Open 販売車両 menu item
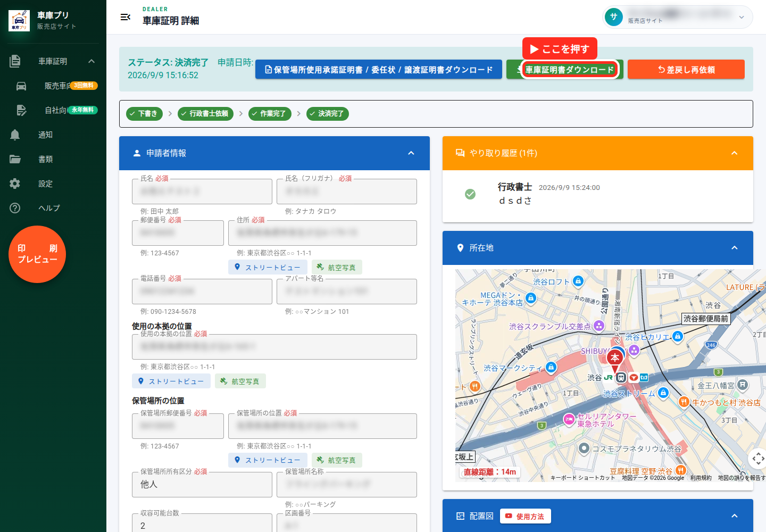The width and height of the screenshot is (766, 532). click(x=53, y=86)
